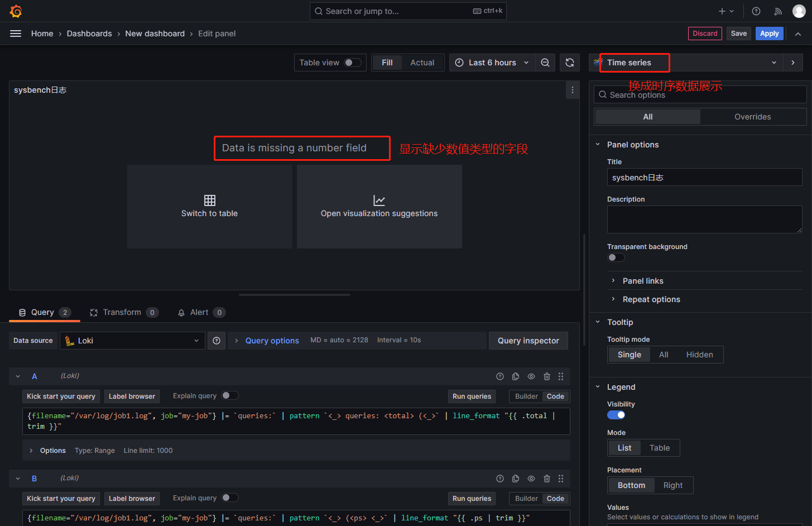Delete query B with trash icon

click(x=547, y=479)
